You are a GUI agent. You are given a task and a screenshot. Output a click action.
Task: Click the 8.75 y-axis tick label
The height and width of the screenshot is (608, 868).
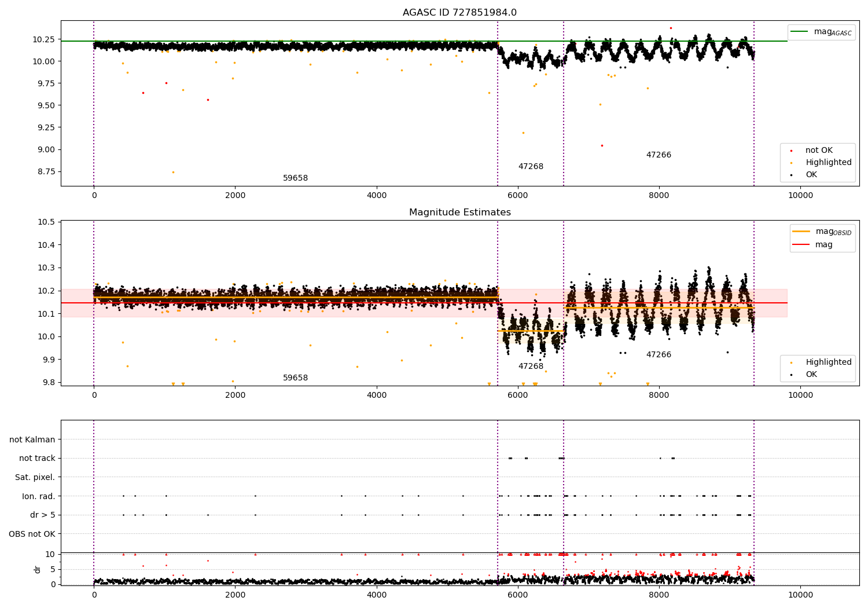[x=46, y=172]
